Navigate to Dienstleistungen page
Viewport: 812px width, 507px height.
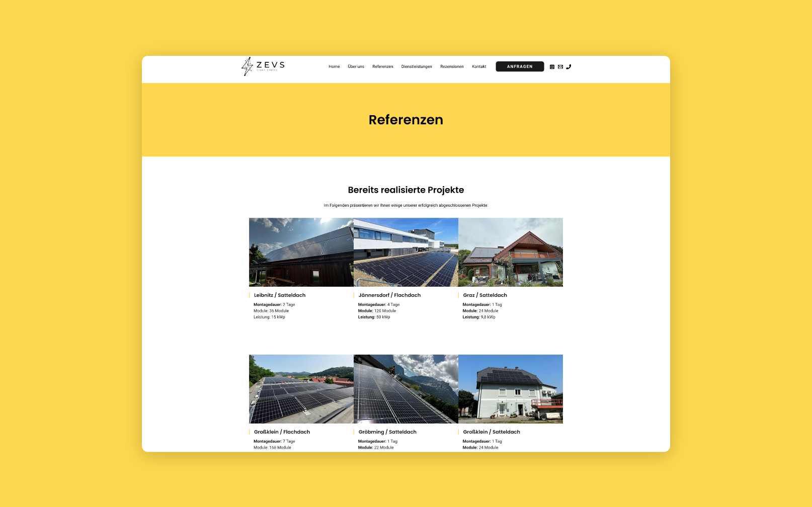point(416,66)
